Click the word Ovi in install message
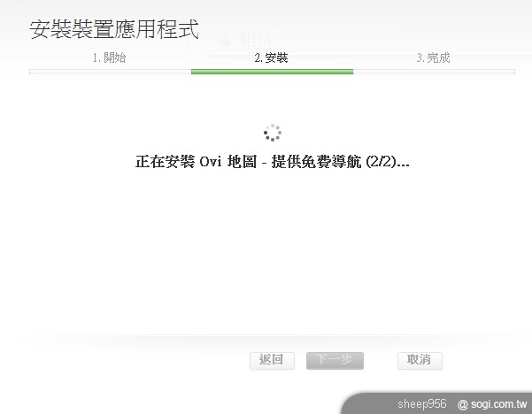The image size is (532, 414). (211, 162)
